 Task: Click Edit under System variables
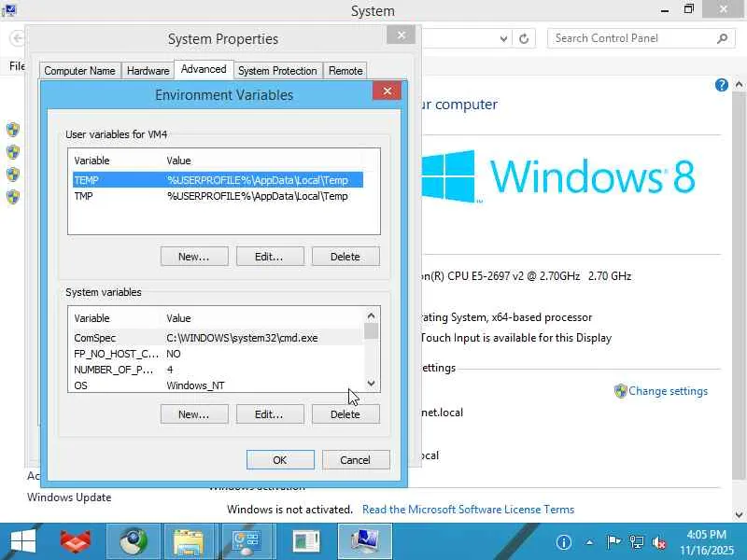[x=270, y=414]
